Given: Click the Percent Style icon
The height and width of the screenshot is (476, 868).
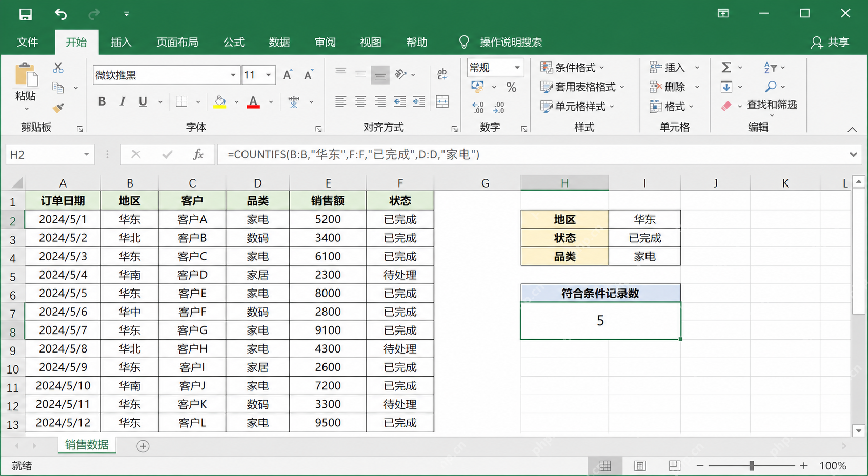Looking at the screenshot, I should pos(511,87).
